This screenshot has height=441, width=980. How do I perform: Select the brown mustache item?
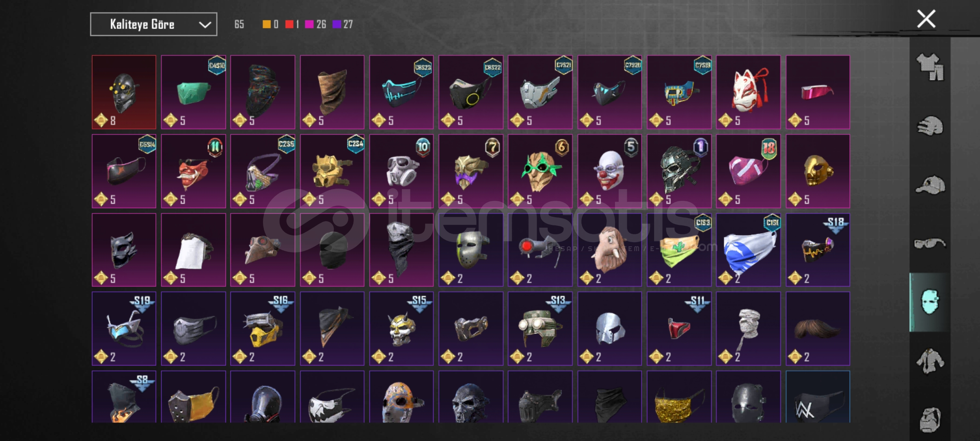pyautogui.click(x=818, y=329)
